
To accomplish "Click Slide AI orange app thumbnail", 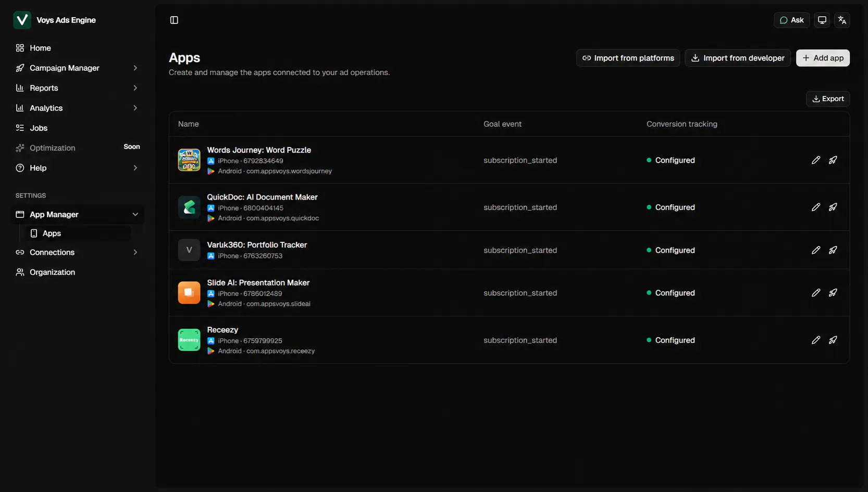I will (x=189, y=293).
